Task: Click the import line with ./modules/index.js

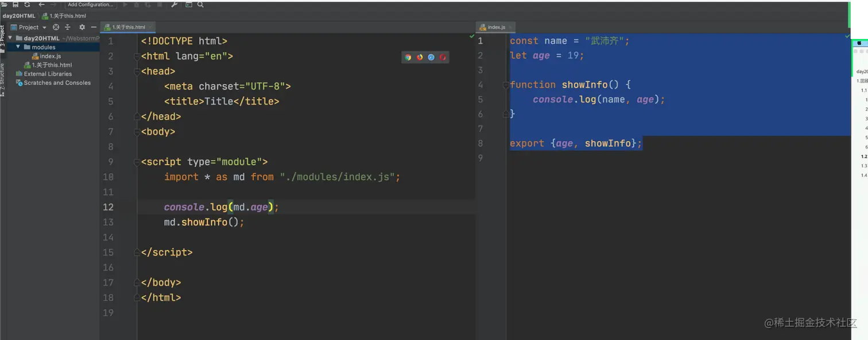Action: pos(282,177)
